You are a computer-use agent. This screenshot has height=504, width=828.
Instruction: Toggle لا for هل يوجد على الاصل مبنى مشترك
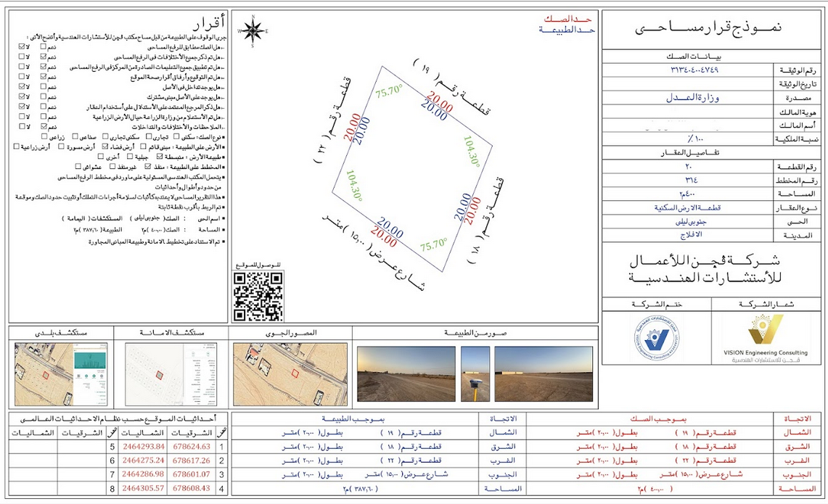(x=22, y=96)
